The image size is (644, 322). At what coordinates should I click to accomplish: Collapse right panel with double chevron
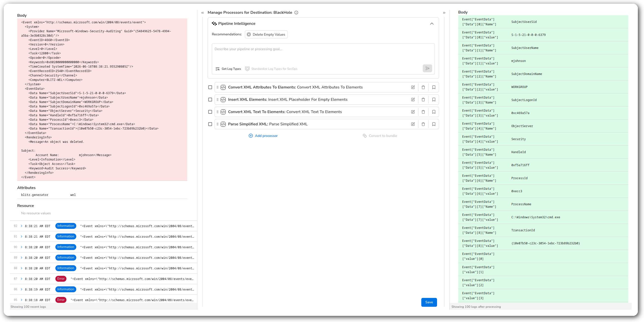(444, 13)
